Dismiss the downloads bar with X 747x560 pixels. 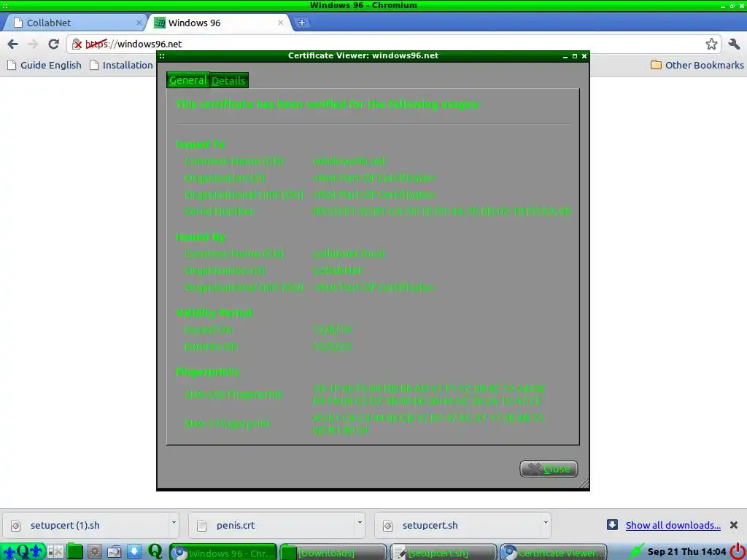[x=734, y=525]
